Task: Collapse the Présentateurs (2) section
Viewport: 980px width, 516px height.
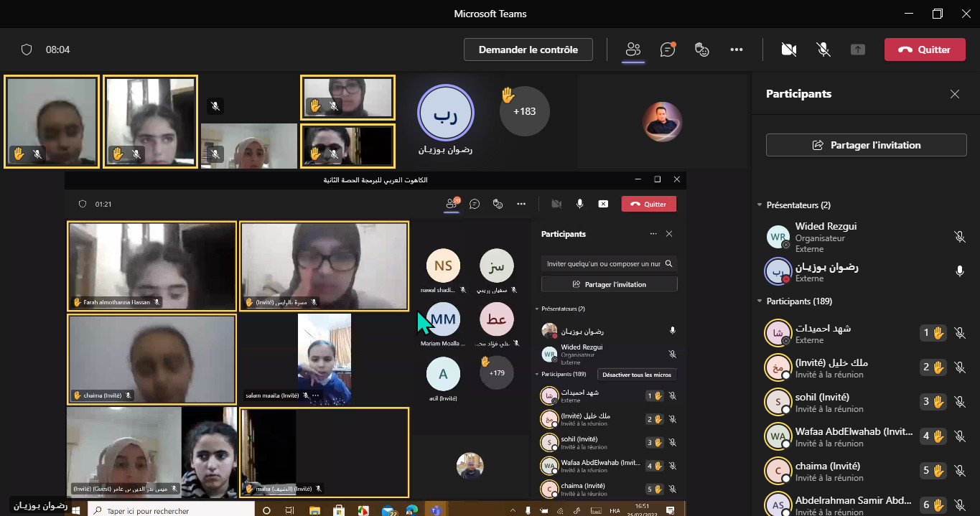Action: pos(760,205)
